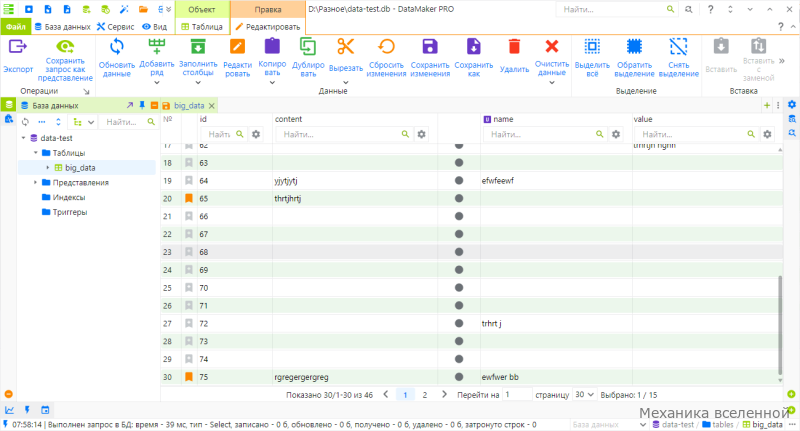Open the Заполнить столбцы dropdown arrow

coord(198,83)
